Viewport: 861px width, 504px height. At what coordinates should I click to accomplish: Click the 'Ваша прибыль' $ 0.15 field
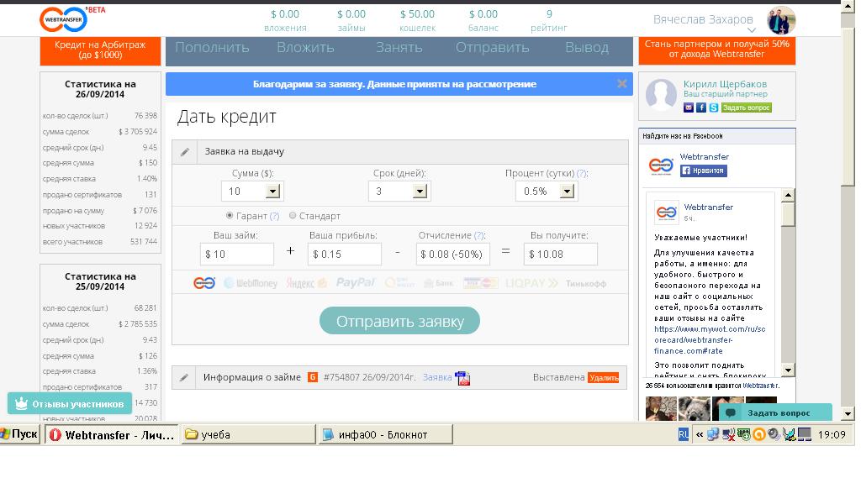pos(344,255)
